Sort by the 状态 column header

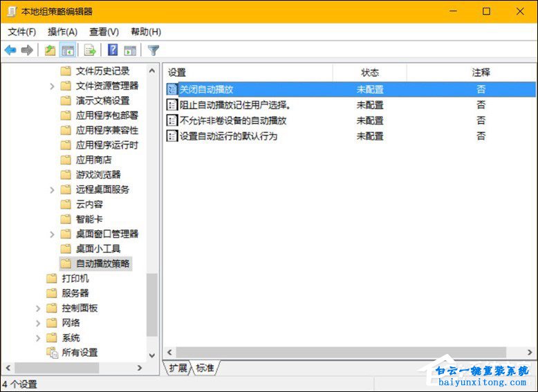[369, 73]
